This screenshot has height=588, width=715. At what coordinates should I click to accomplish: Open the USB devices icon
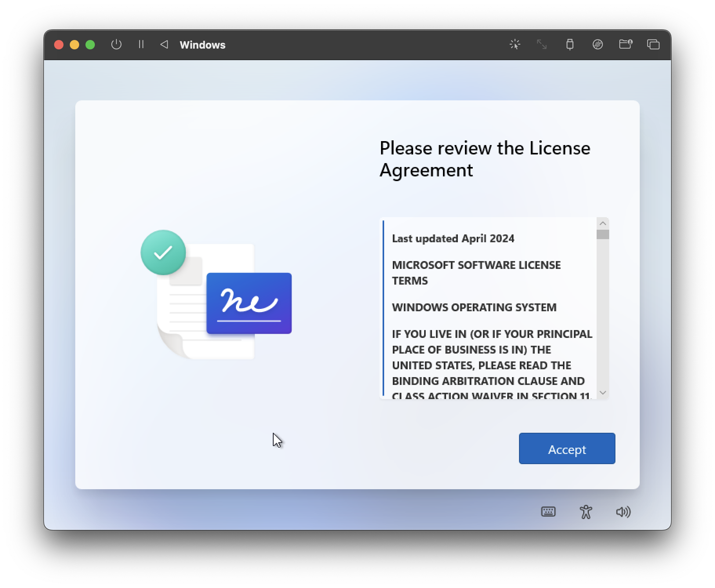[570, 45]
